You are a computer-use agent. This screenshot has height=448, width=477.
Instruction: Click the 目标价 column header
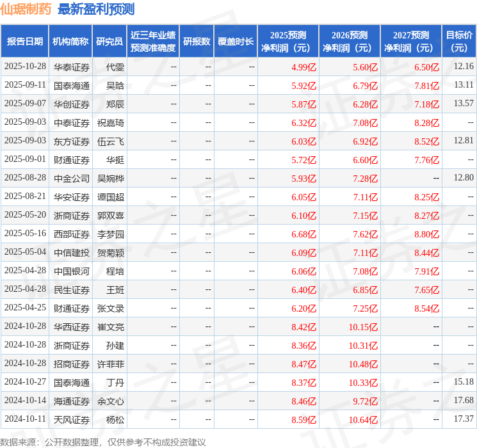[x=459, y=42]
